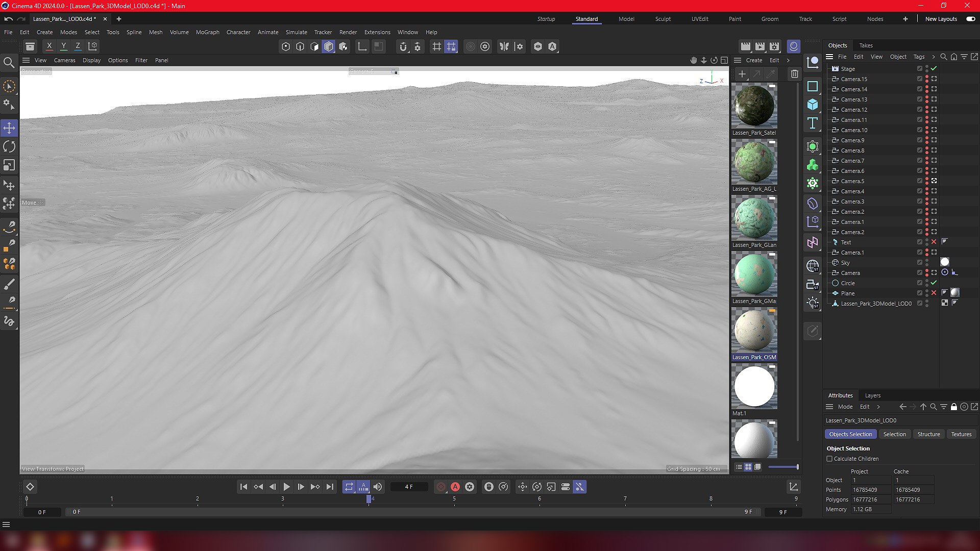Open viewport Display menu
The image size is (980, 551).
pos(91,60)
